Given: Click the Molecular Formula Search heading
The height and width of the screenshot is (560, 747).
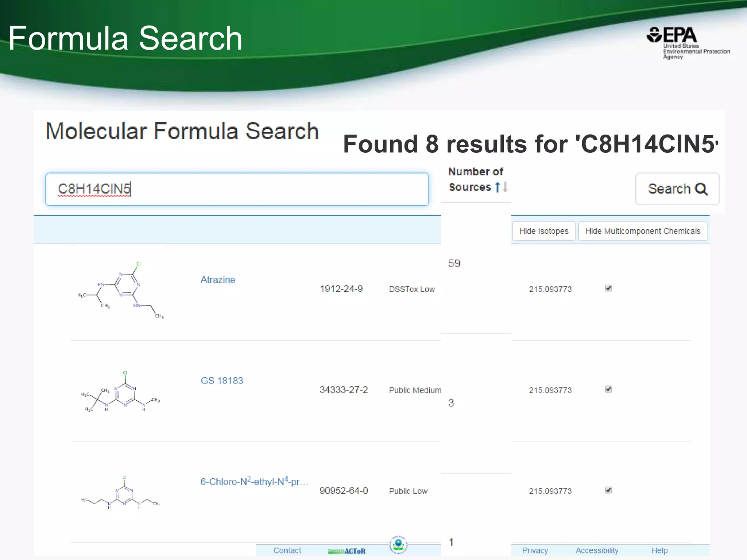Looking at the screenshot, I should pos(182,131).
